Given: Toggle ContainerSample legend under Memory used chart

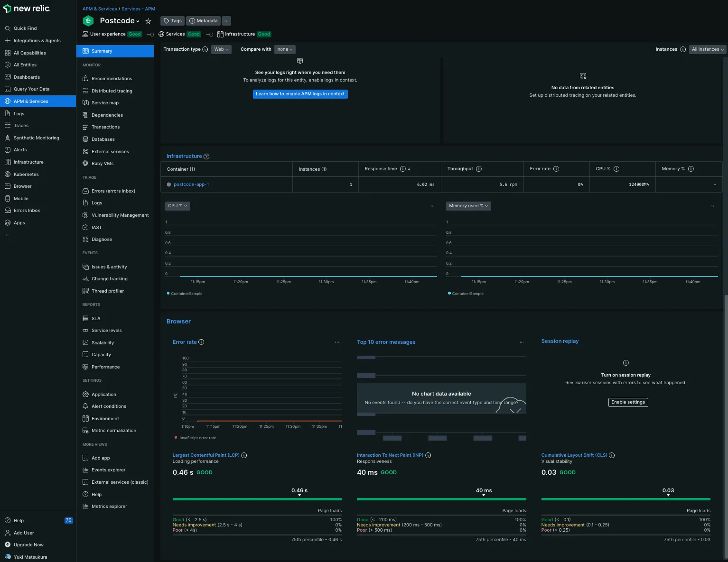Looking at the screenshot, I should point(467,294).
